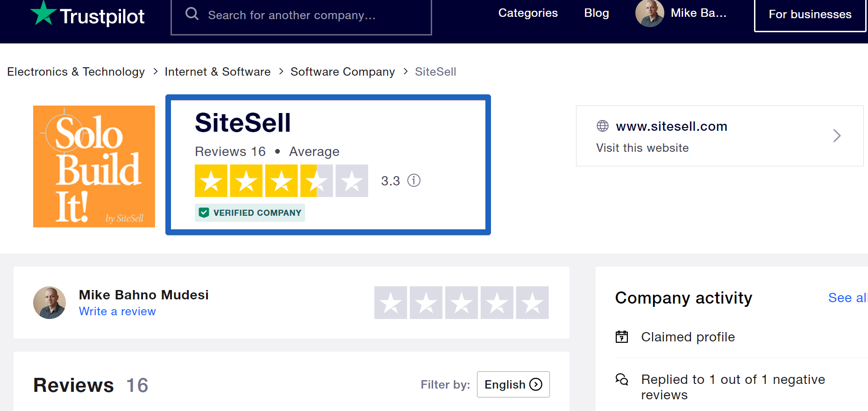Click the Trustpilot star logo
The width and height of the screenshot is (868, 411).
(x=43, y=13)
